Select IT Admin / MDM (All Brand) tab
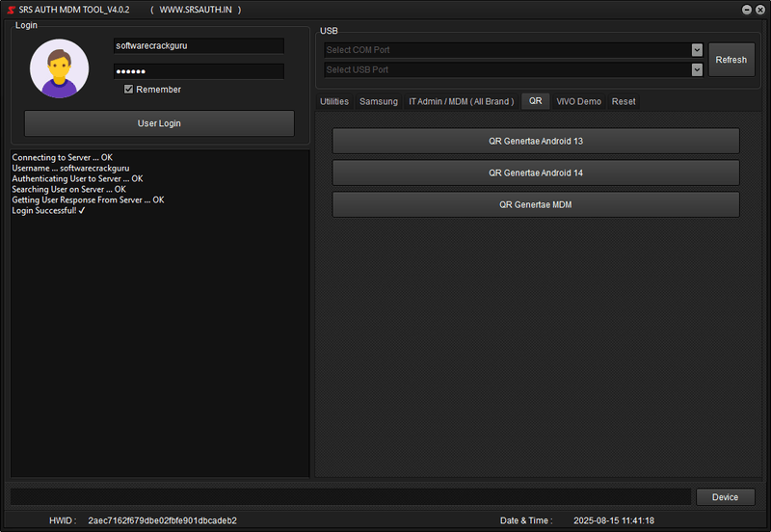 461,101
